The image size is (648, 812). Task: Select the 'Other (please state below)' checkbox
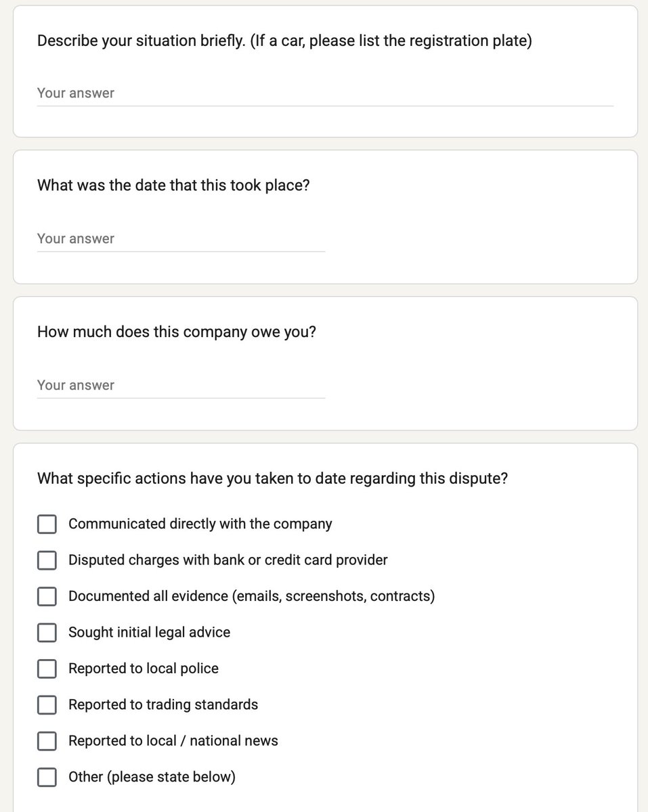point(47,777)
